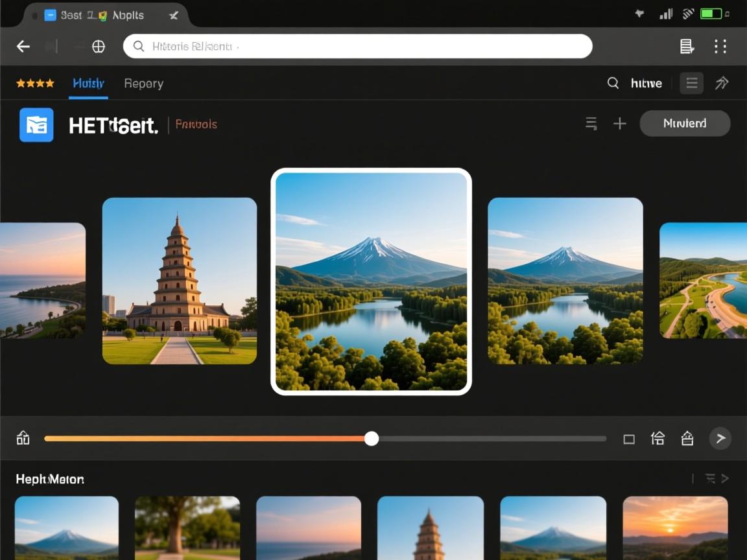Open the search icon near hitwe label
747x560 pixels.
(613, 83)
